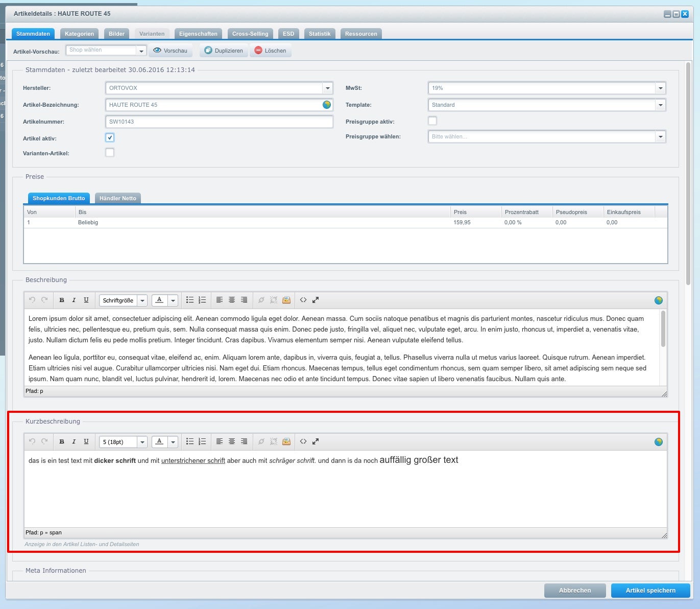700x609 pixels.
Task: Toggle the Artikel aktiv checkbox
Action: pos(110,137)
